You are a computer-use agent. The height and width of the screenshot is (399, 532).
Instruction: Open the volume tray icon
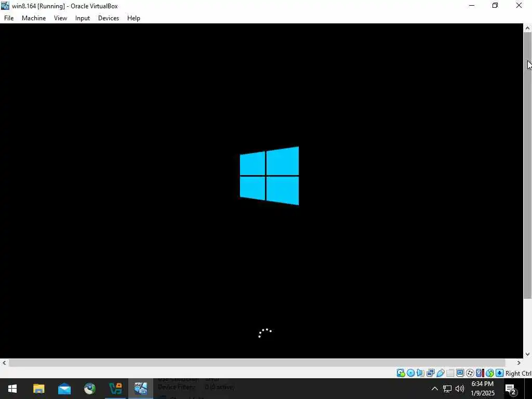[460, 389]
